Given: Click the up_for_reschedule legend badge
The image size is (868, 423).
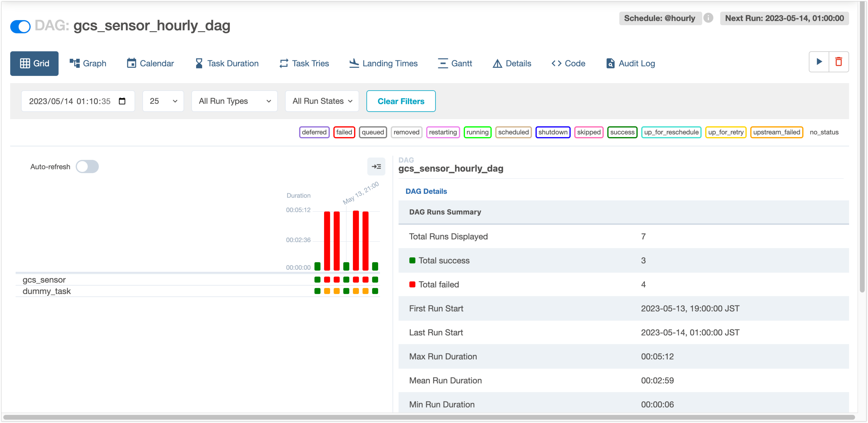Looking at the screenshot, I should coord(671,132).
